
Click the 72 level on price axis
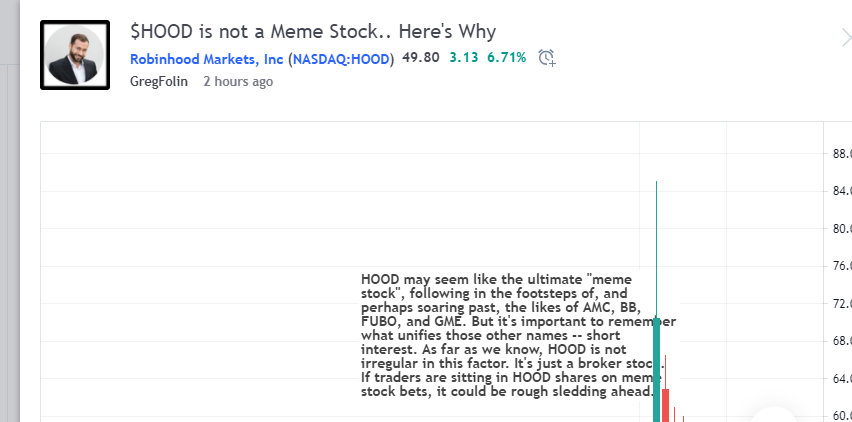tap(841, 303)
